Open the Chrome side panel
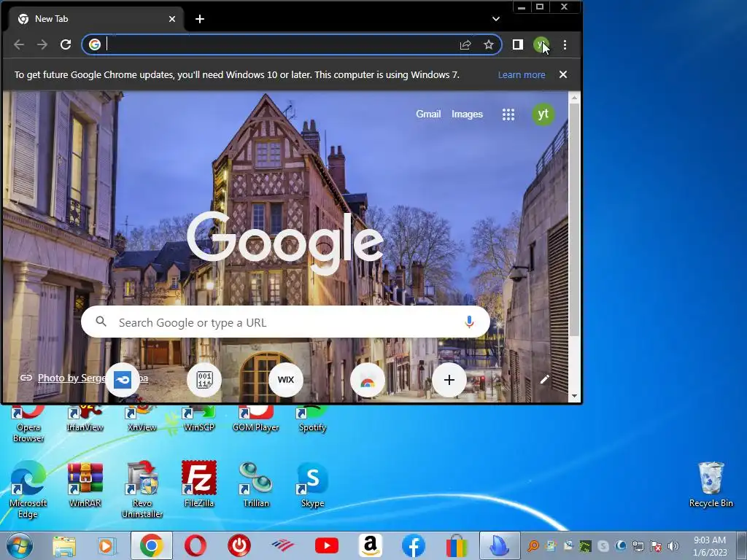The width and height of the screenshot is (747, 560). tap(518, 44)
